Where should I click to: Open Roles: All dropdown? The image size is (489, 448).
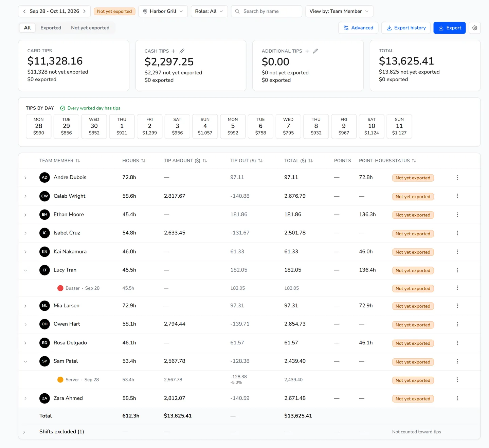click(x=209, y=11)
